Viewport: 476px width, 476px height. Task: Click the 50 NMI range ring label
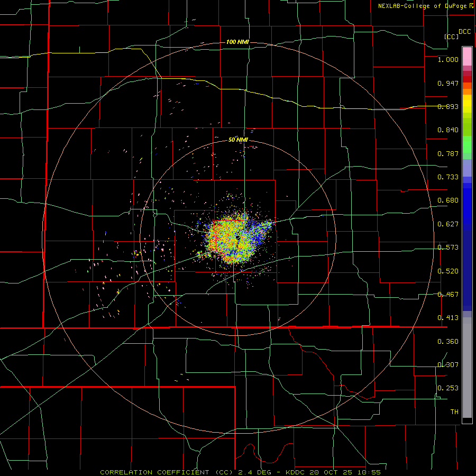239,140
